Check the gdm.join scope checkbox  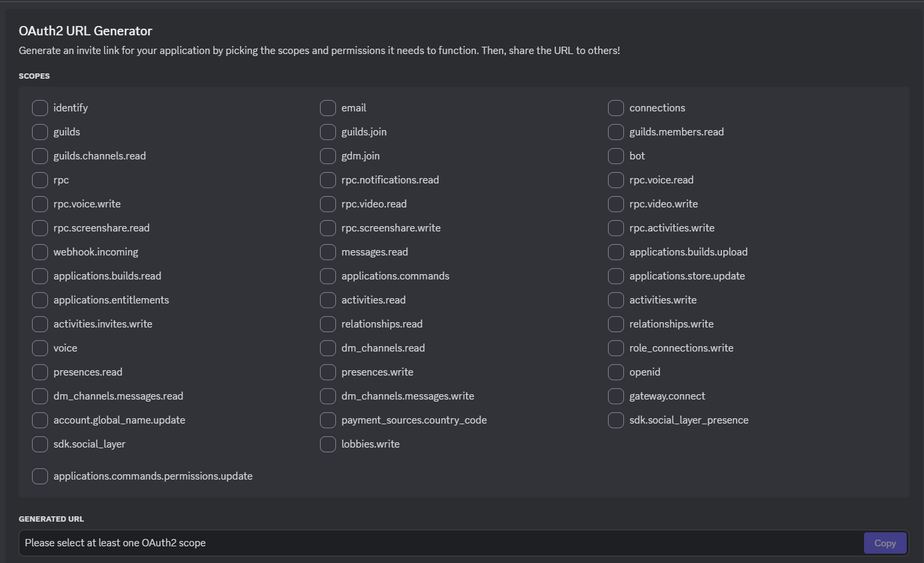tap(328, 156)
